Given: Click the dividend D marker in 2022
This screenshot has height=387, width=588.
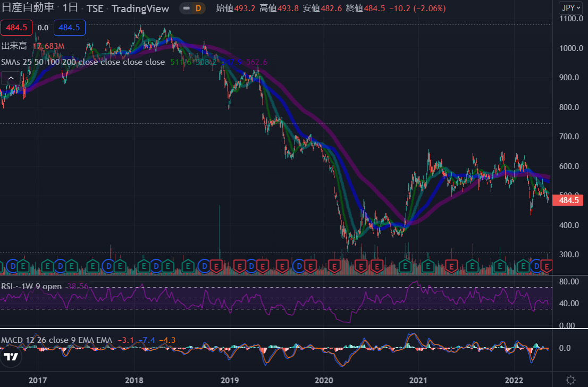Looking at the screenshot, I should coord(536,266).
